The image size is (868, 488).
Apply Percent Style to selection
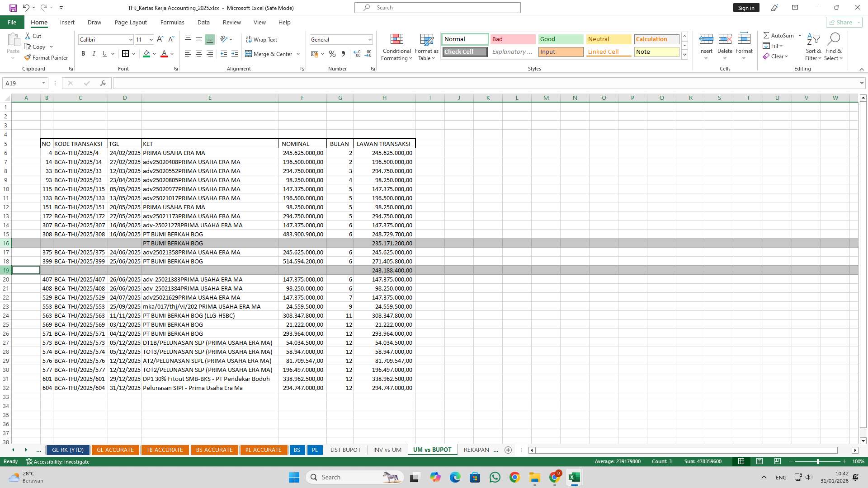coord(332,54)
